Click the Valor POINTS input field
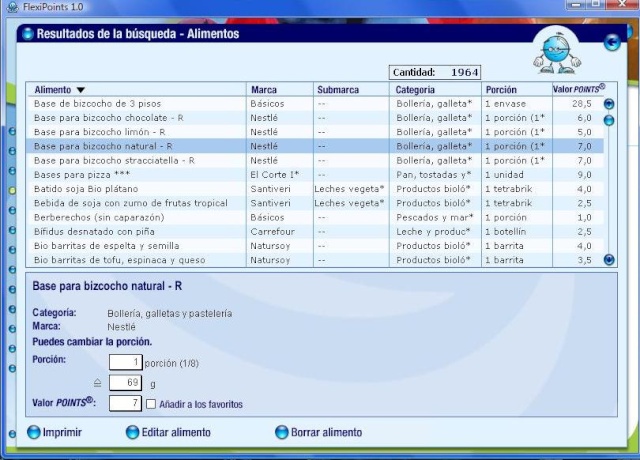 coord(126,403)
